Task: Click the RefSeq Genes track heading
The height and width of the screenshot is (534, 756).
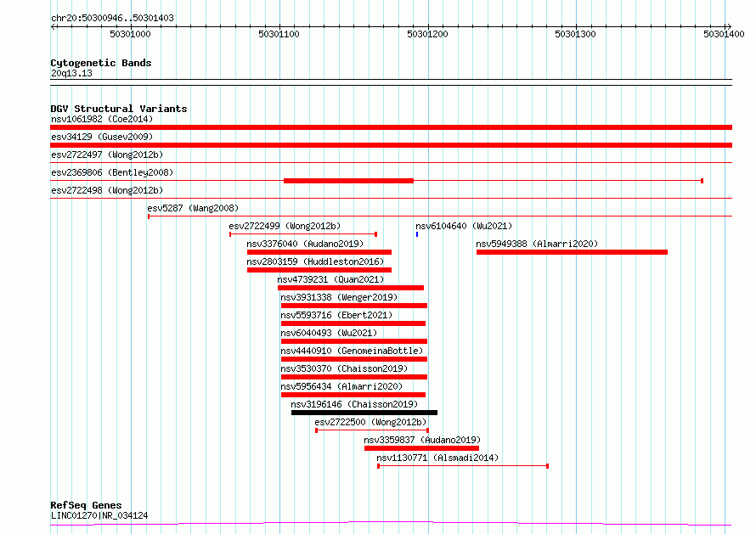Action: (x=86, y=505)
